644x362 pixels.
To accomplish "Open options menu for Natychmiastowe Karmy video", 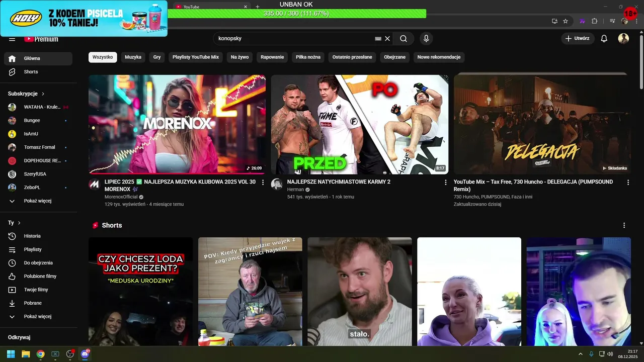I will [x=445, y=183].
